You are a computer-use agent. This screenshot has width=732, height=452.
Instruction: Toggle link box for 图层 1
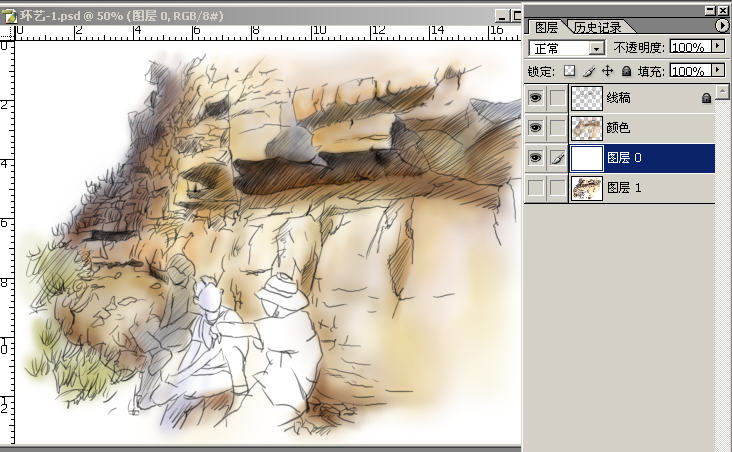point(557,188)
